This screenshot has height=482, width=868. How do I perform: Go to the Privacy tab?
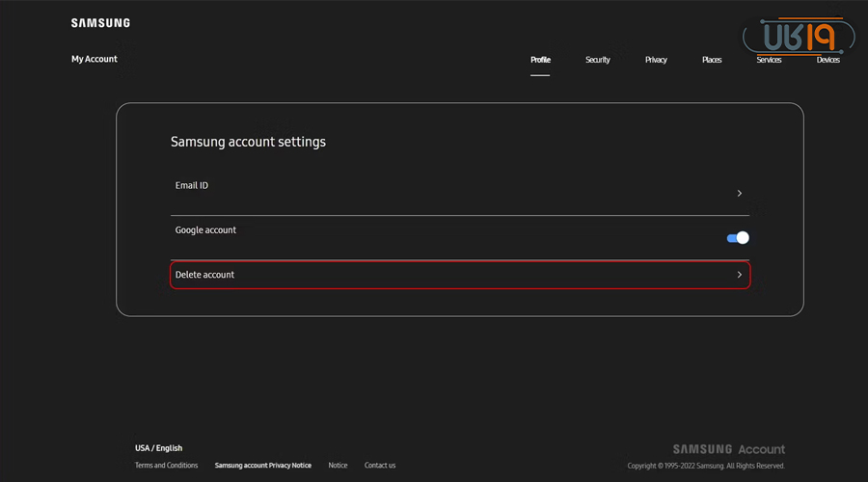(656, 60)
